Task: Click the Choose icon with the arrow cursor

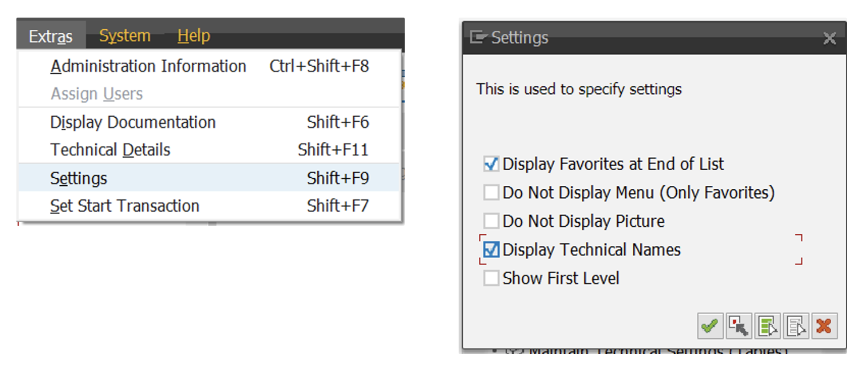Action: click(x=738, y=326)
